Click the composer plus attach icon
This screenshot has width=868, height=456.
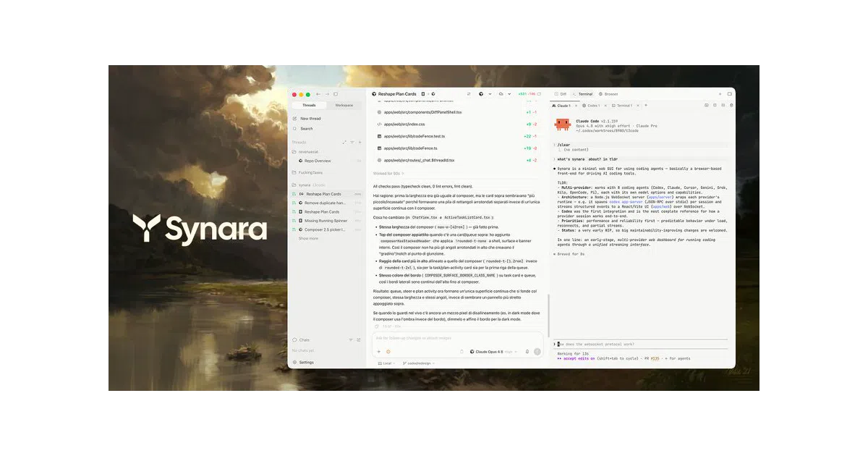pyautogui.click(x=378, y=352)
